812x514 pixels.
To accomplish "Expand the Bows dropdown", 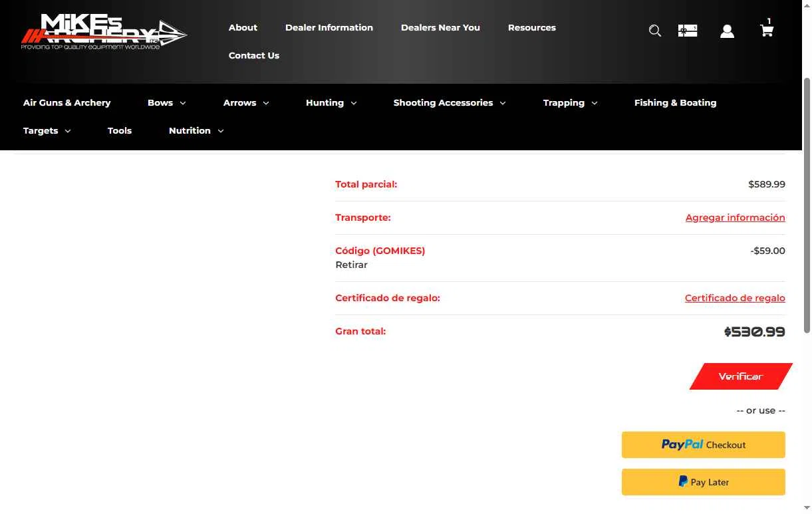I will click(x=167, y=102).
